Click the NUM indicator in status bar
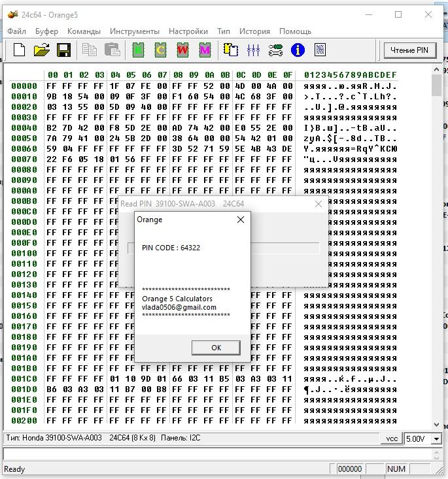The height and width of the screenshot is (479, 448). pos(396,469)
